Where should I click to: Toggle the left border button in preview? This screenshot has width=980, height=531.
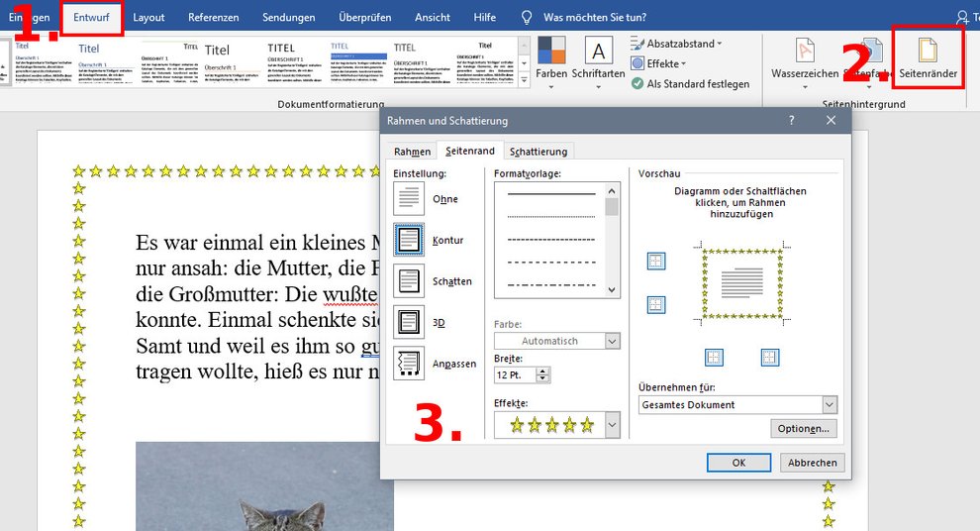click(714, 357)
